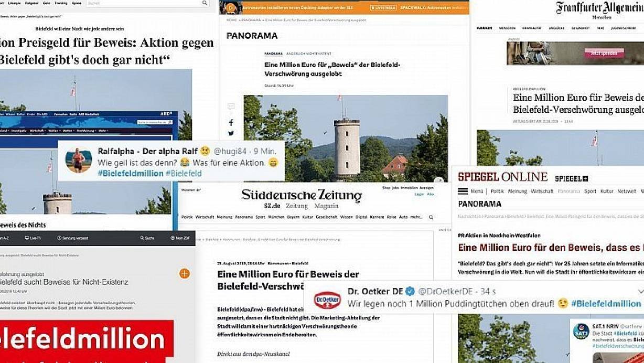This screenshot has height=363, width=644.
Task: Open Live-TV in the ZDF navigation bar
Action: point(33,238)
